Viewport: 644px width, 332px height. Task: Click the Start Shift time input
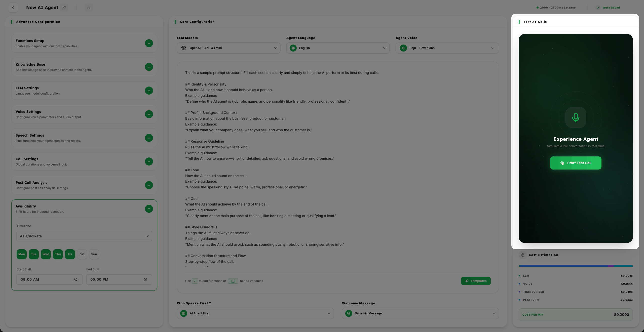click(x=49, y=279)
